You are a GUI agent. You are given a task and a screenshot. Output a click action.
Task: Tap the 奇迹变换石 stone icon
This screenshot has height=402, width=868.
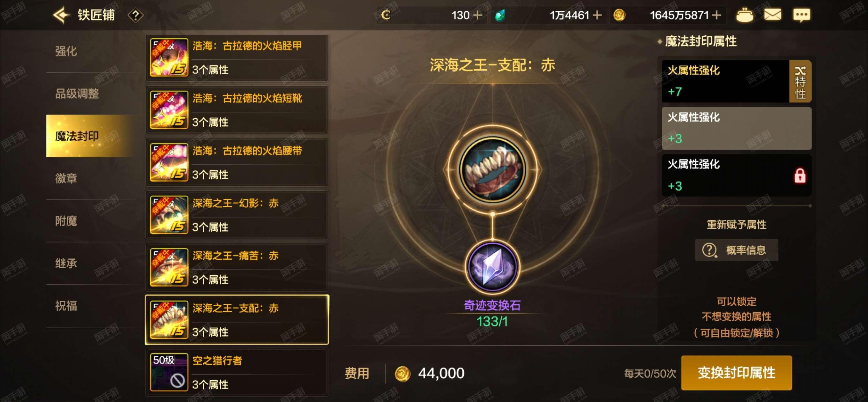click(492, 267)
